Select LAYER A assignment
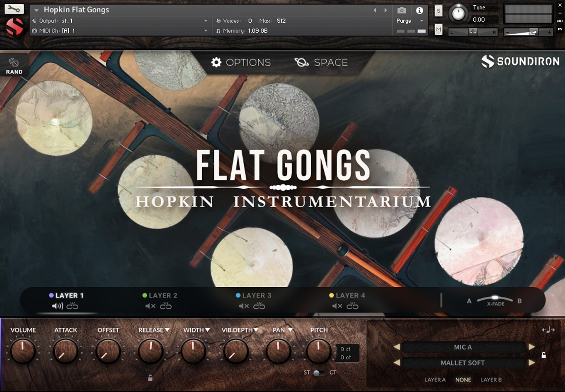The image size is (565, 392). coord(435,380)
